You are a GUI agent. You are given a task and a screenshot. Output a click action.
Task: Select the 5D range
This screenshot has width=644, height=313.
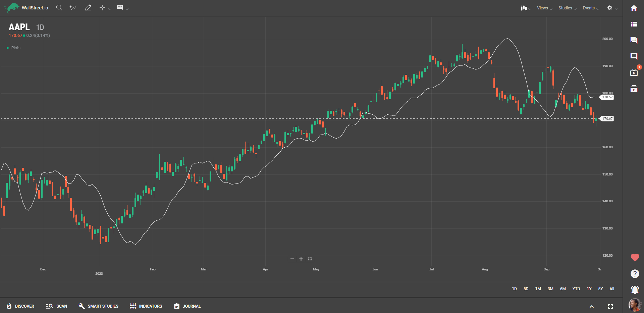[x=526, y=289]
